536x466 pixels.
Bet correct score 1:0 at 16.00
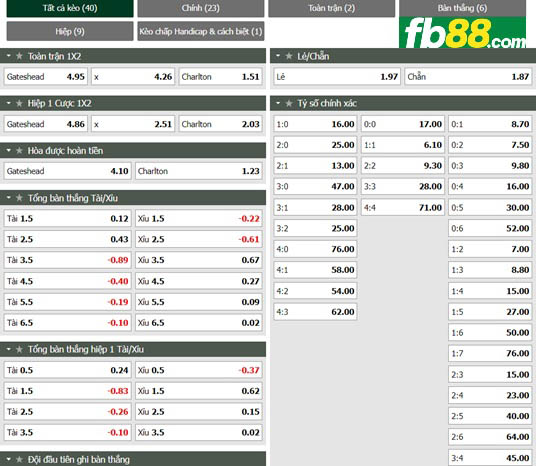315,124
